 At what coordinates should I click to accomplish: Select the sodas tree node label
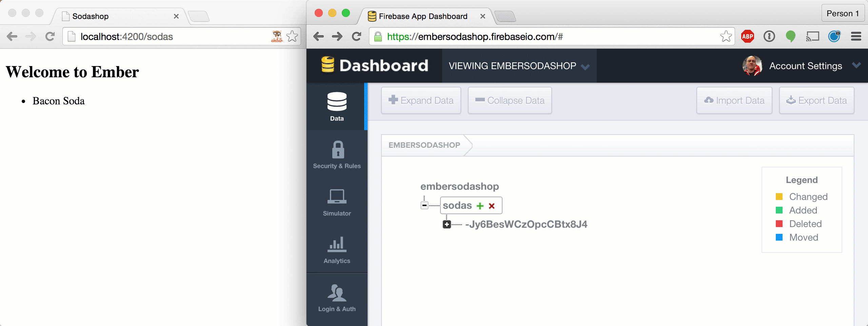tap(457, 205)
